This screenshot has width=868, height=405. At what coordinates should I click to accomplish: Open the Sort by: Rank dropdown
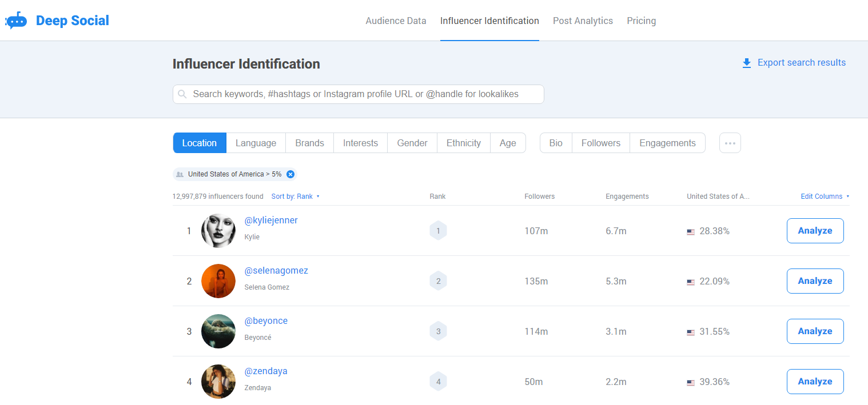(x=295, y=197)
